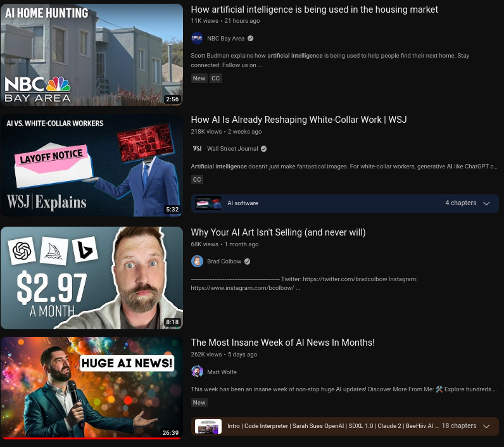This screenshot has width=504, height=447.
Task: Go to Matt Wolfe channel name
Action: [222, 372]
